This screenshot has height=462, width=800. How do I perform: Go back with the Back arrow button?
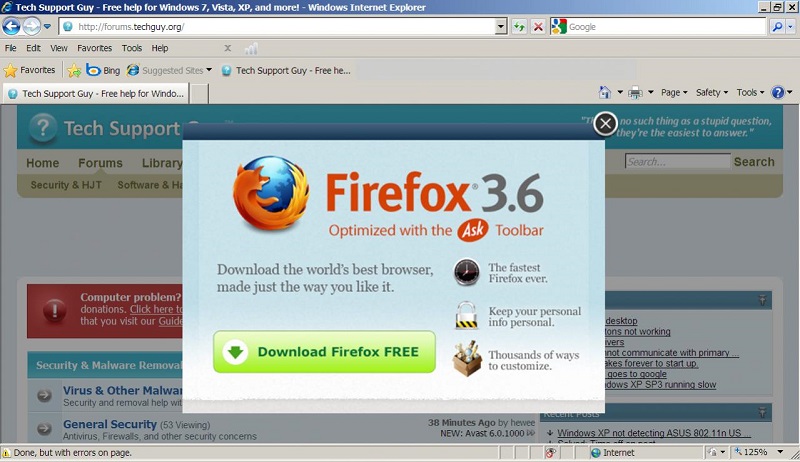(x=11, y=26)
